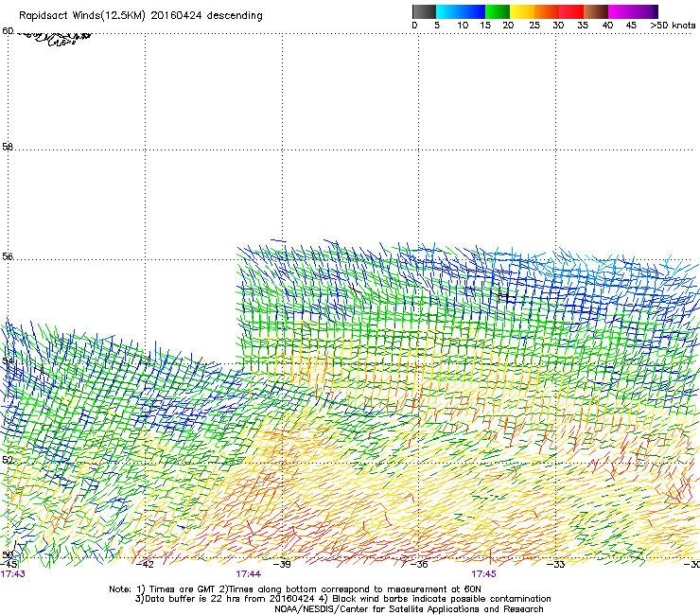
Task: Click the latitude label 58
Action: [x=8, y=147]
